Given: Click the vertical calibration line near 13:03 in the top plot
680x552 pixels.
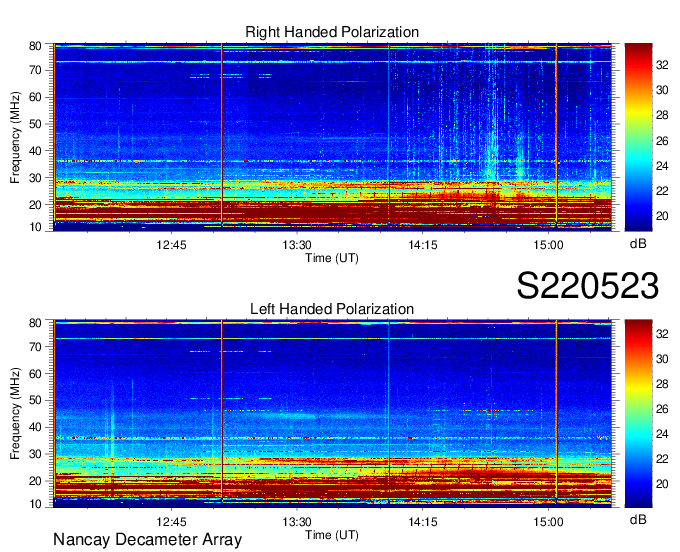Looking at the screenshot, I should [x=222, y=135].
